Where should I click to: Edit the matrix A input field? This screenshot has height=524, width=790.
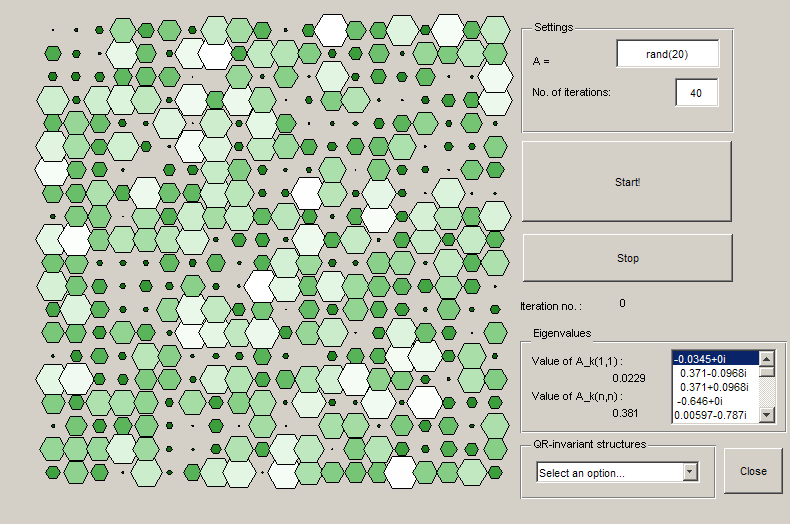668,54
